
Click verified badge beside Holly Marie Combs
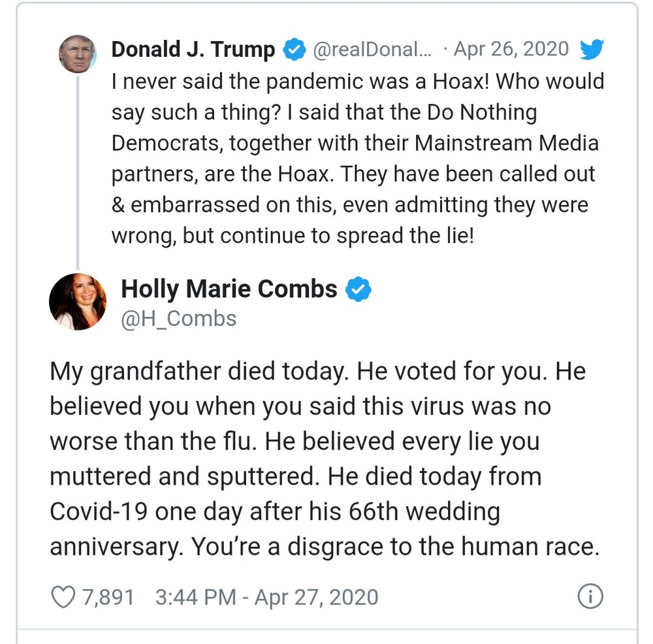pos(358,289)
